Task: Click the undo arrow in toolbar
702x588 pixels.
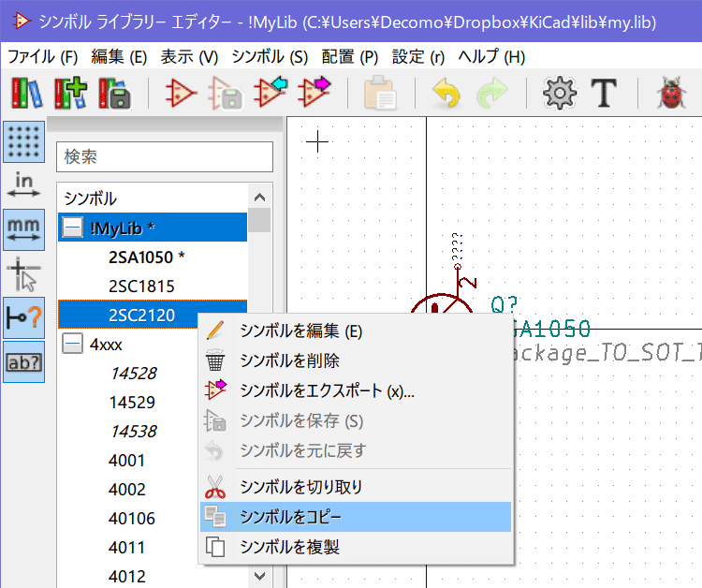Action: point(446,93)
